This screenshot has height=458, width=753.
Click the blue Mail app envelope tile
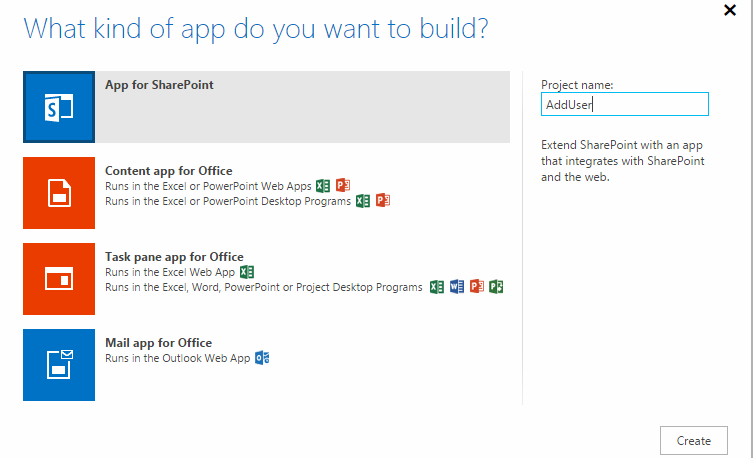point(59,365)
